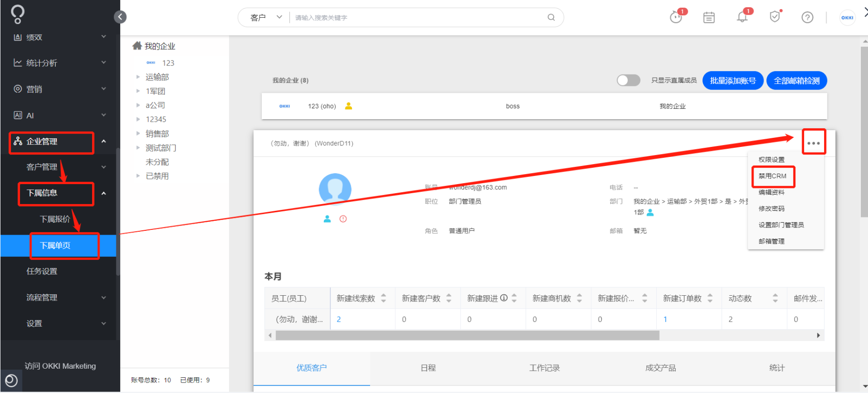Click the 营销 target icon
The height and width of the screenshot is (393, 868).
click(x=18, y=89)
